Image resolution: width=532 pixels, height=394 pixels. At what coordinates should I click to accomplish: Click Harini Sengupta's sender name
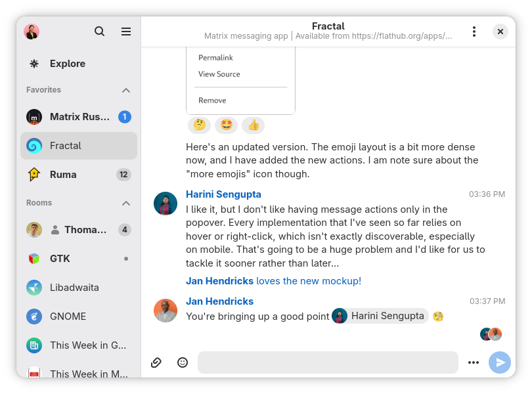(223, 194)
